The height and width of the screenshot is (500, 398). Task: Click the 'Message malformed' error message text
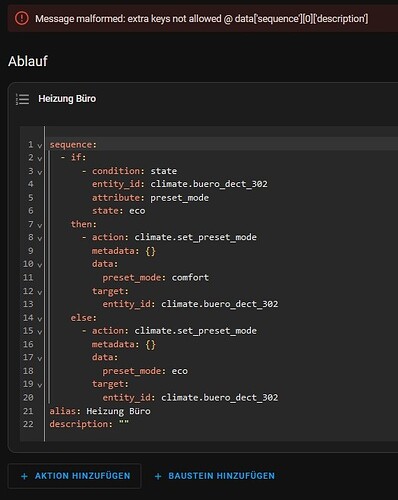202,19
